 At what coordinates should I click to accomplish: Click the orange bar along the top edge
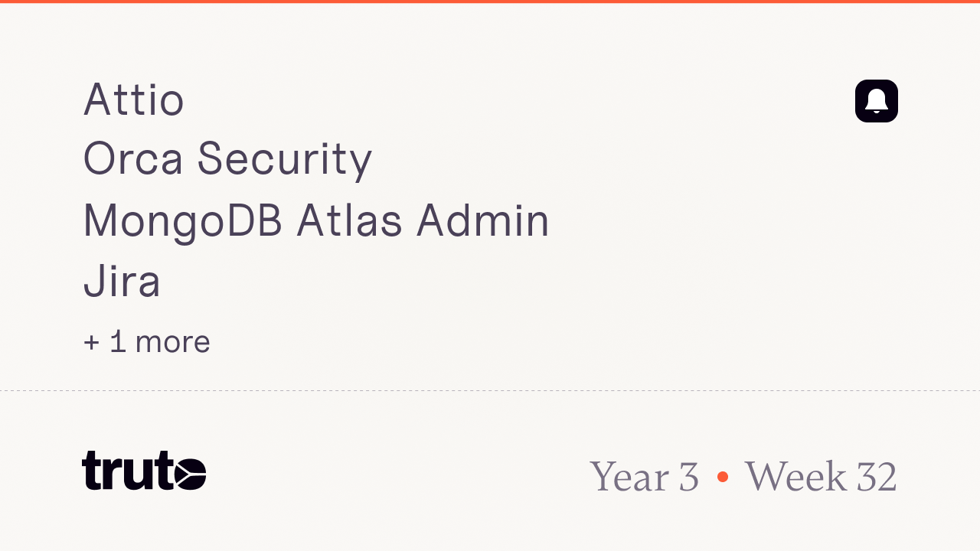point(490,2)
